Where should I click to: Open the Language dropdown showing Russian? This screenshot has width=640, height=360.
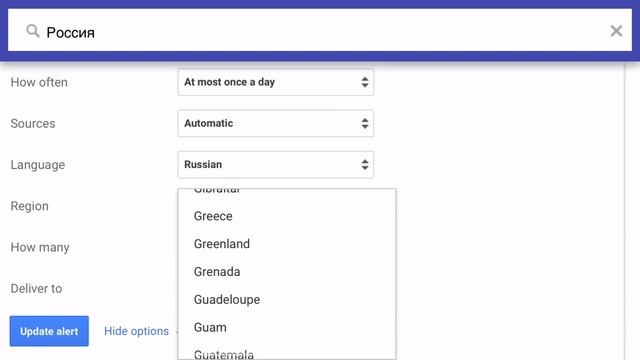coord(276,164)
